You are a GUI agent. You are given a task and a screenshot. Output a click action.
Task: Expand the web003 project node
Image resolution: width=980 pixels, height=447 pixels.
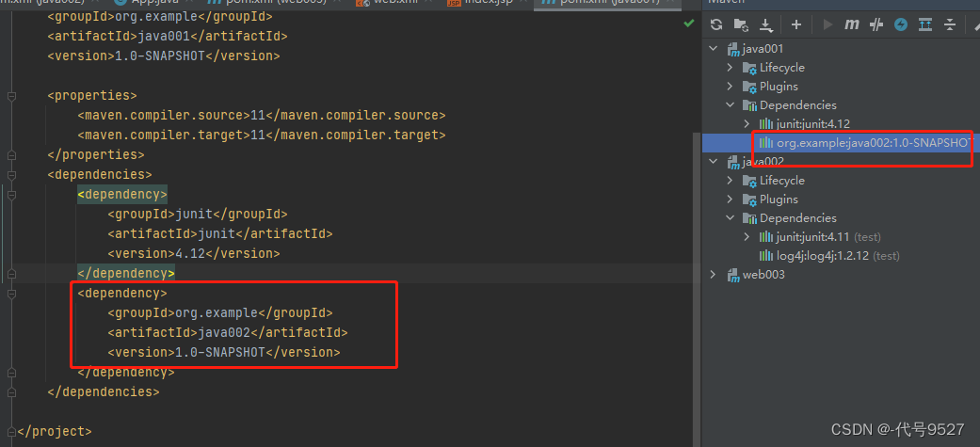tap(714, 275)
